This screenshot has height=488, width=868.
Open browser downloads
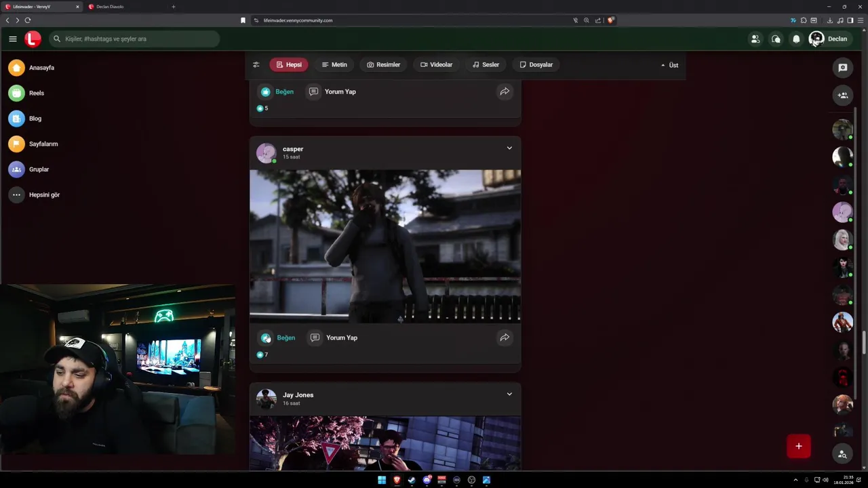pos(829,20)
